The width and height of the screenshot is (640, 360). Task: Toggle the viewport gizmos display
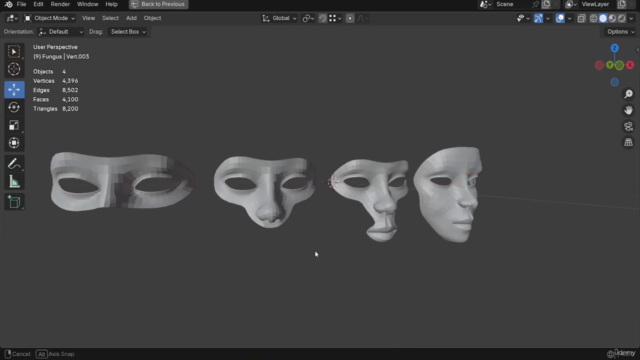pyautogui.click(x=538, y=18)
